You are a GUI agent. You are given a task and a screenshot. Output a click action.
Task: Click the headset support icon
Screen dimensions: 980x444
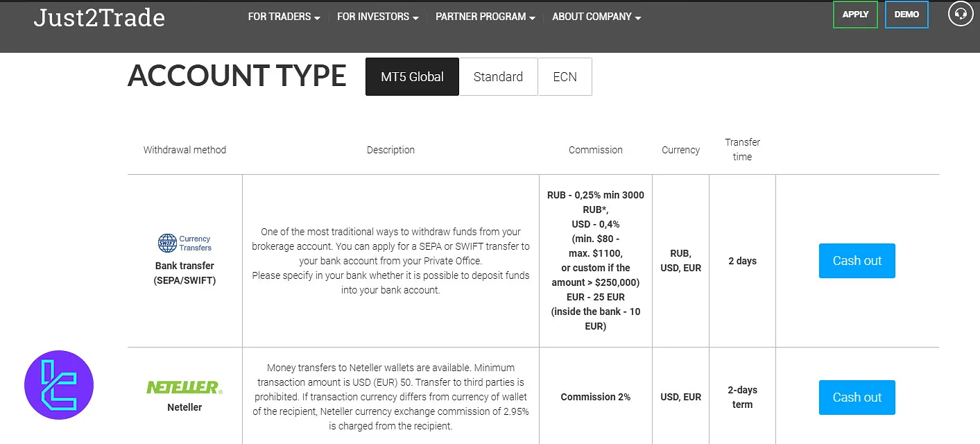(961, 15)
